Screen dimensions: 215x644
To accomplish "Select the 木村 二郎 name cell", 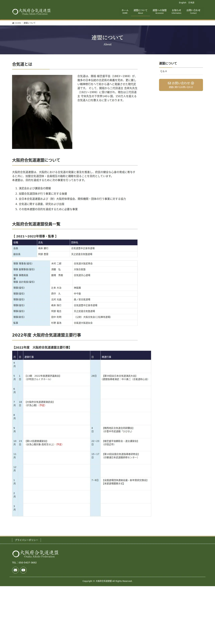I will point(61,263).
